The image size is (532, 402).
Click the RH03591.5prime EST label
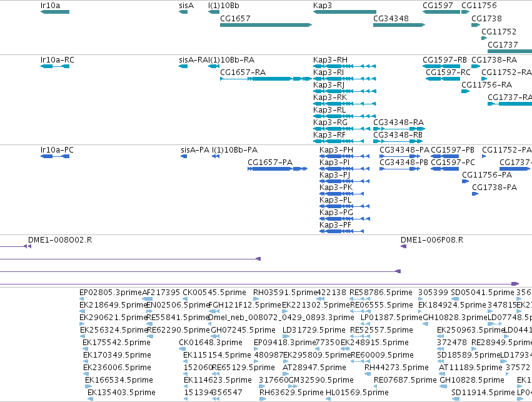285,293
